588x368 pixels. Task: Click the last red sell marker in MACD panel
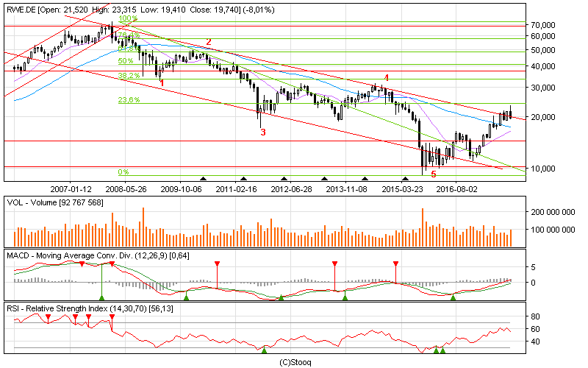coord(395,263)
